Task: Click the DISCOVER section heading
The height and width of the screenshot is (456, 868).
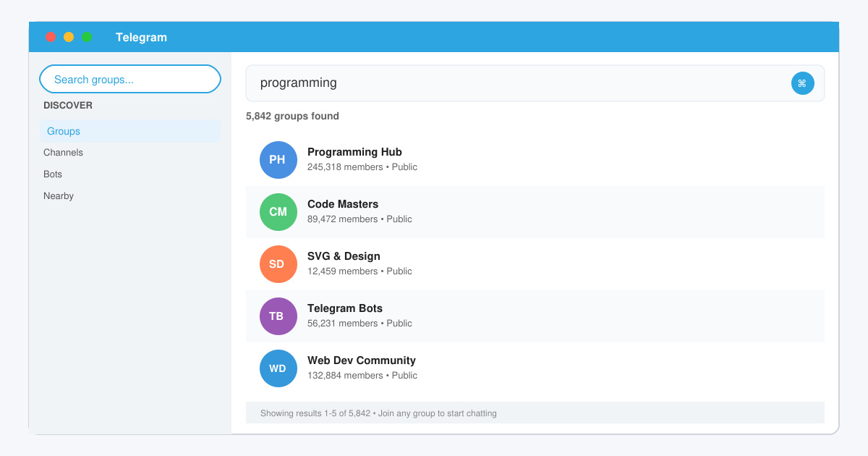Action: tap(68, 106)
